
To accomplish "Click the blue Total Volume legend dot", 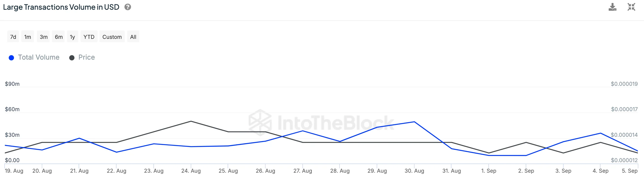I will [11, 58].
